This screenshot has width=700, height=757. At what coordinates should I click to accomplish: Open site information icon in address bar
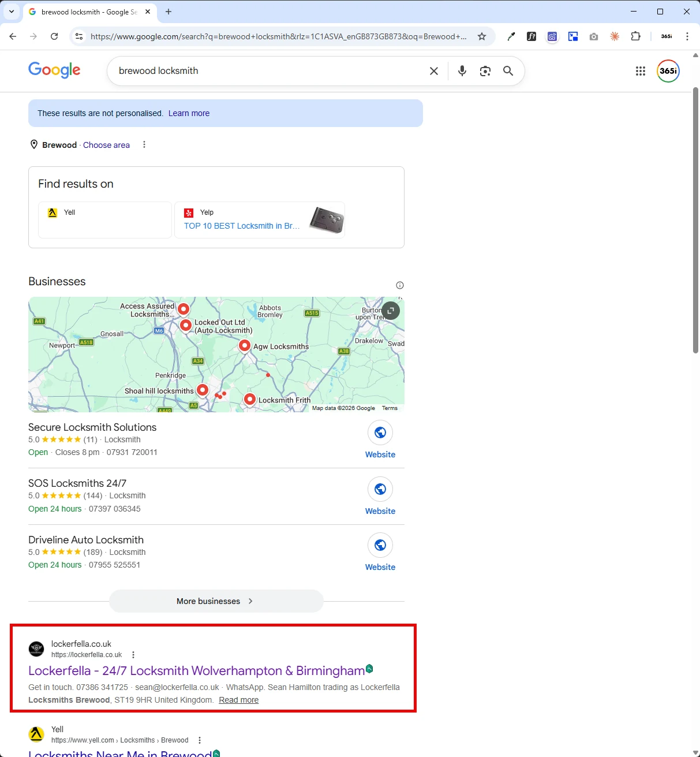(x=79, y=36)
